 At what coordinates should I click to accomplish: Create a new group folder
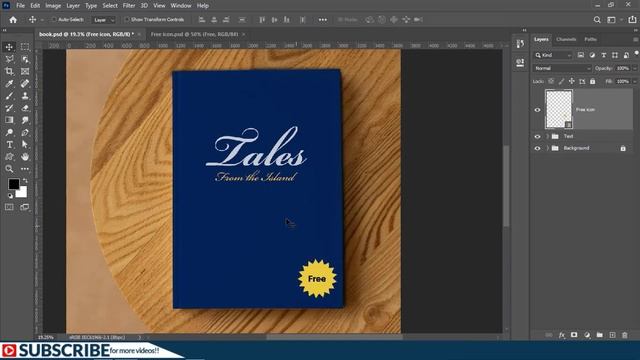pos(600,335)
